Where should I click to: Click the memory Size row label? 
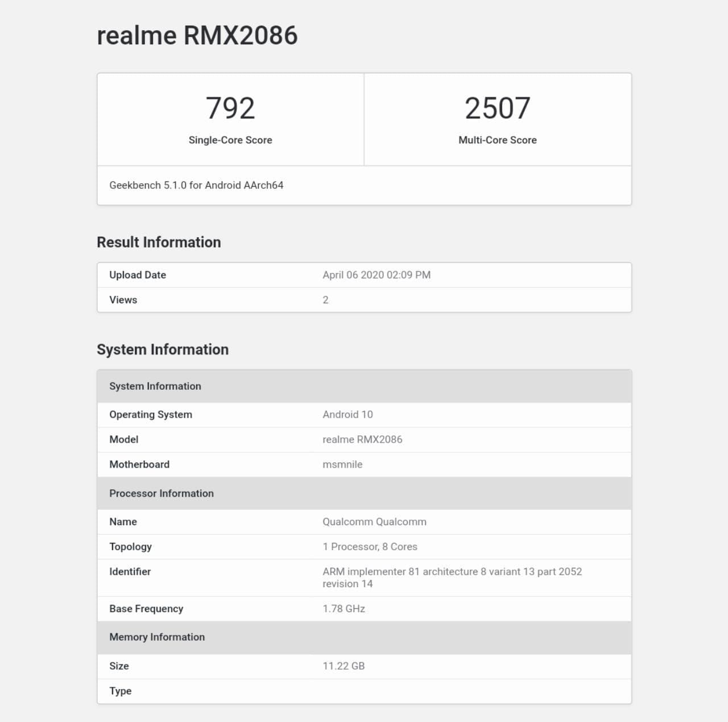[x=119, y=666]
